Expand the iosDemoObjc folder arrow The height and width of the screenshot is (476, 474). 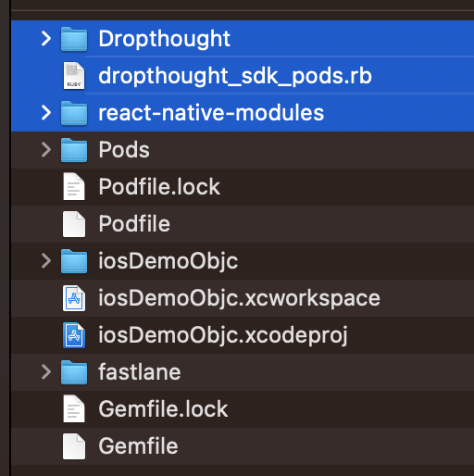click(46, 261)
